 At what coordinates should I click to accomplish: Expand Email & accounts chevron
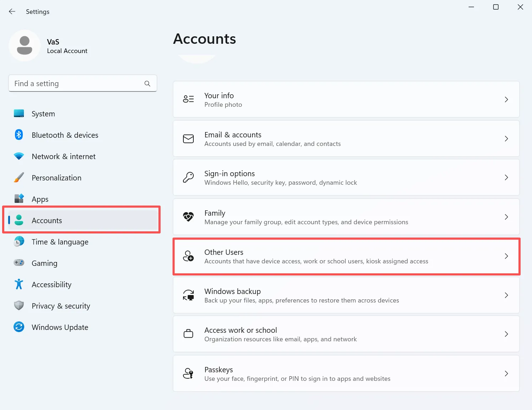(x=506, y=138)
